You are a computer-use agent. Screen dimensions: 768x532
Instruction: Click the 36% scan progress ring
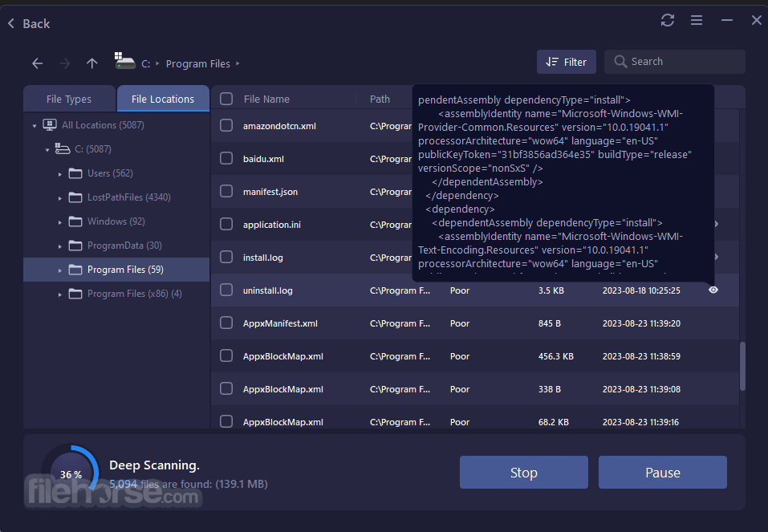71,473
